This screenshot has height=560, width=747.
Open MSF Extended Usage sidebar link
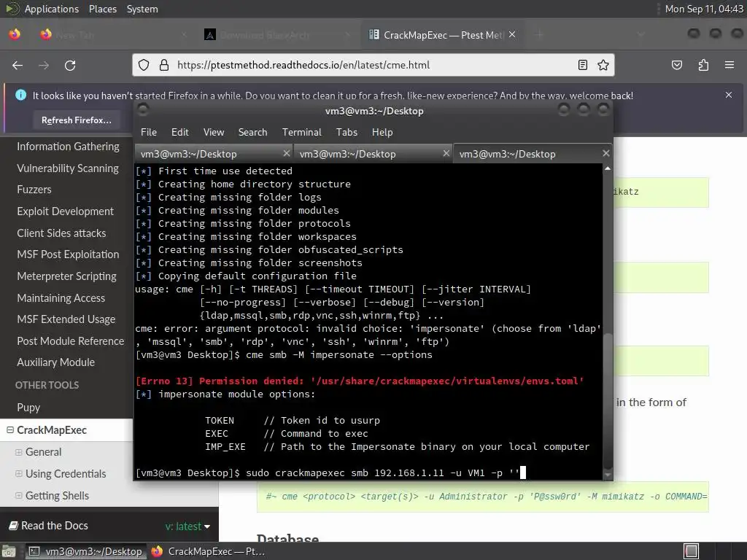click(x=66, y=319)
